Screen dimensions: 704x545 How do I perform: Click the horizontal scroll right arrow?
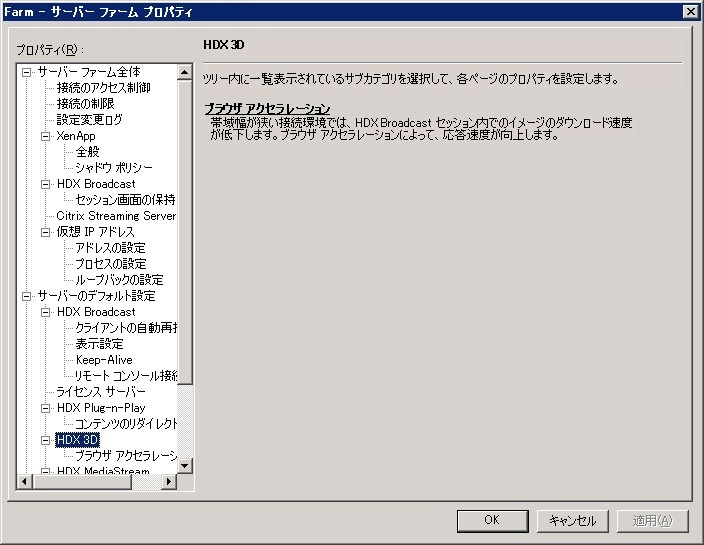pos(169,482)
